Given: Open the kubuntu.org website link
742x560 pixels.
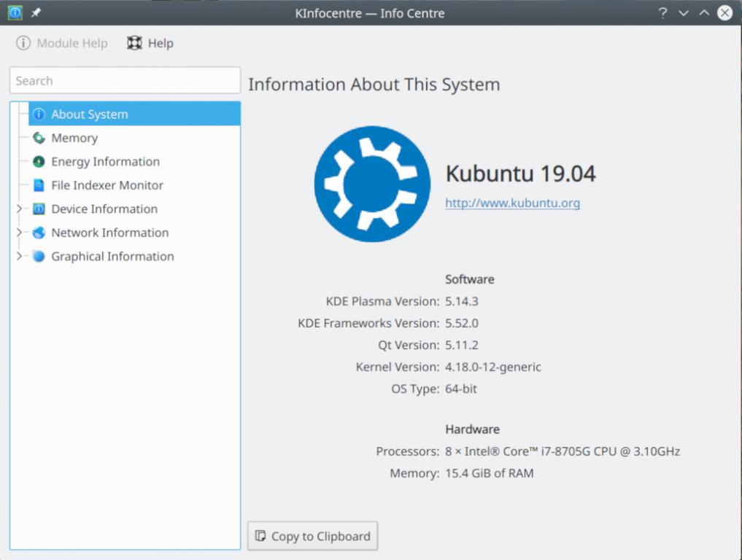Looking at the screenshot, I should [x=512, y=203].
